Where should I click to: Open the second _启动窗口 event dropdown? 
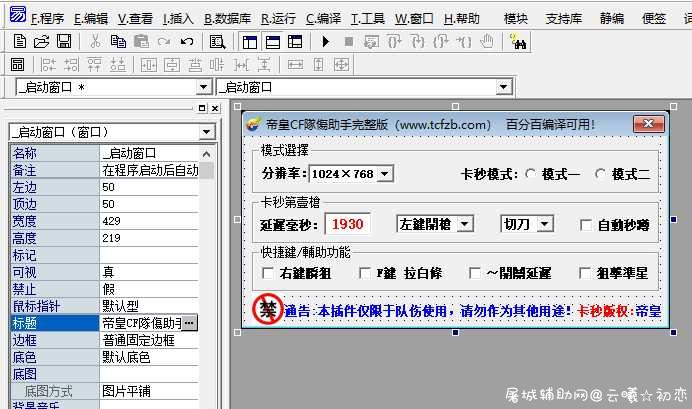(x=503, y=87)
